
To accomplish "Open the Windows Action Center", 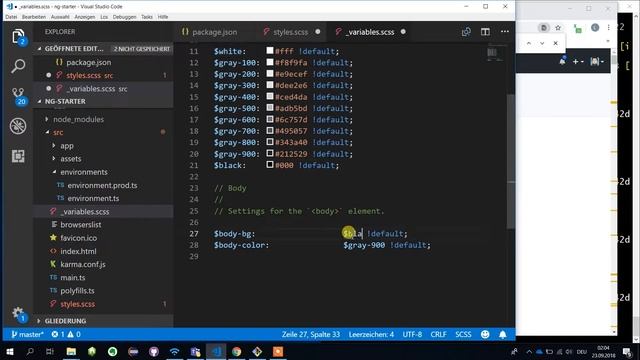I will tap(627, 351).
